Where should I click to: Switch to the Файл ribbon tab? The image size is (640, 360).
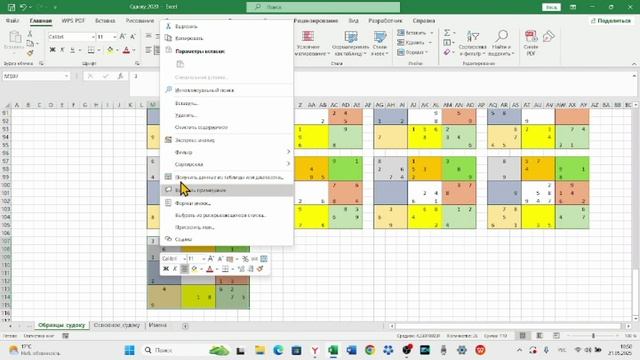point(12,20)
